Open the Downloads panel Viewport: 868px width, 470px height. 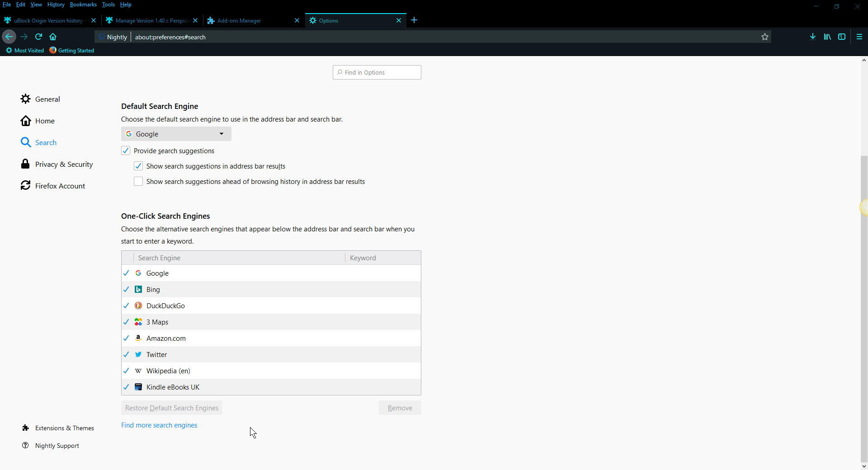click(812, 37)
